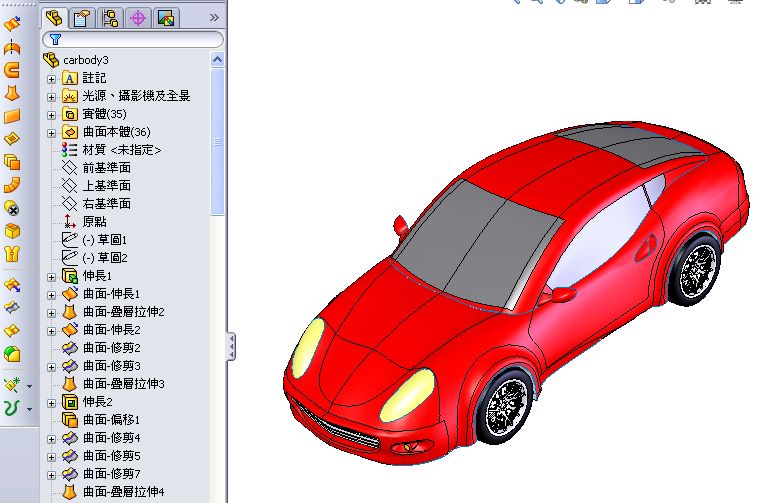Select the Offset Surface tool

pyautogui.click(x=12, y=162)
